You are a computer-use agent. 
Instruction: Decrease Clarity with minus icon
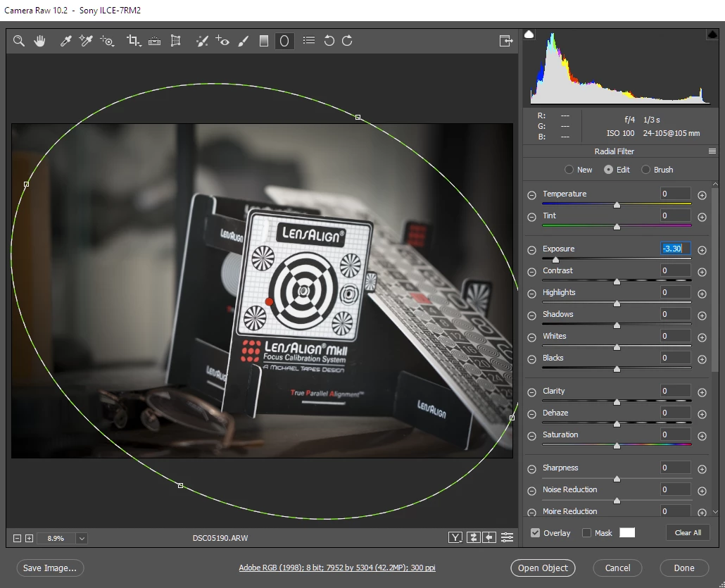click(x=531, y=392)
